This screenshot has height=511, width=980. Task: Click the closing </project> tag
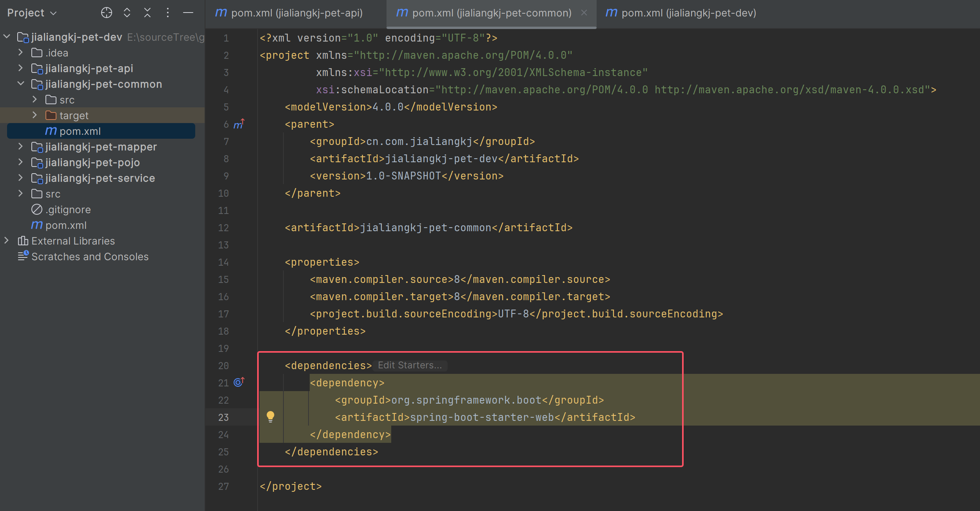point(290,486)
